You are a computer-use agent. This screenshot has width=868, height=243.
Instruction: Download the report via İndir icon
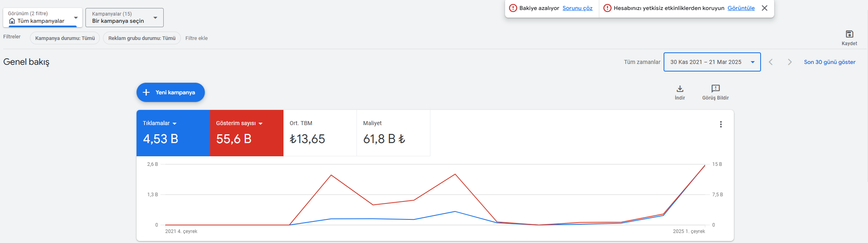(680, 89)
